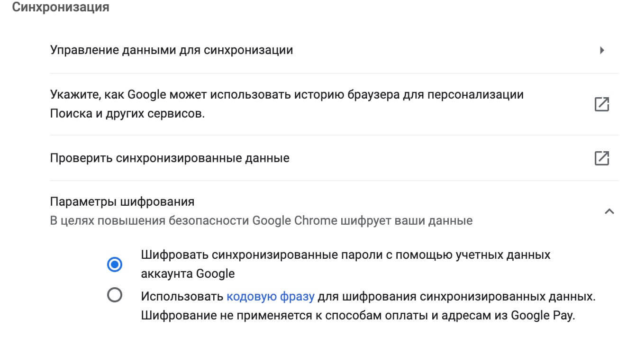Click the word Использовать beside second radio
The height and width of the screenshot is (364, 636).
(182, 297)
